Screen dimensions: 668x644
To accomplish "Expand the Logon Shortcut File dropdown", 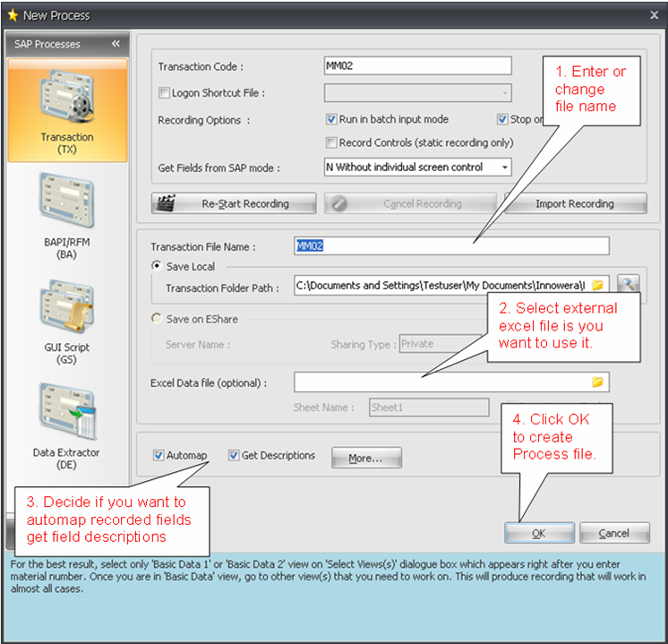I will (x=505, y=93).
